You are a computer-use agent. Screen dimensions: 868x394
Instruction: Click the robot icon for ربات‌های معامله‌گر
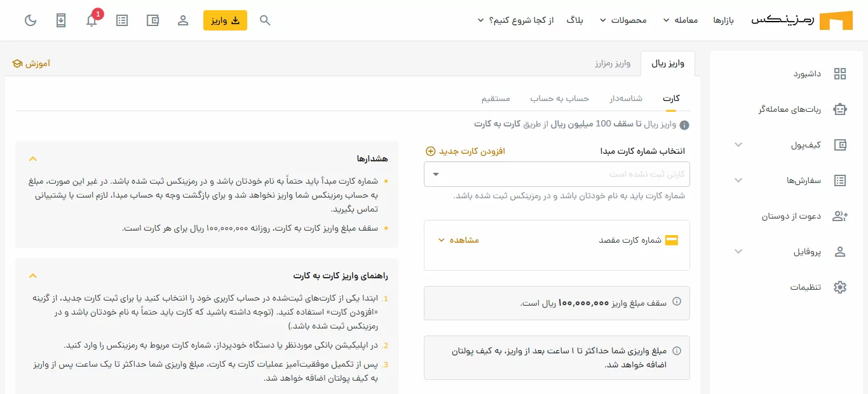840,109
